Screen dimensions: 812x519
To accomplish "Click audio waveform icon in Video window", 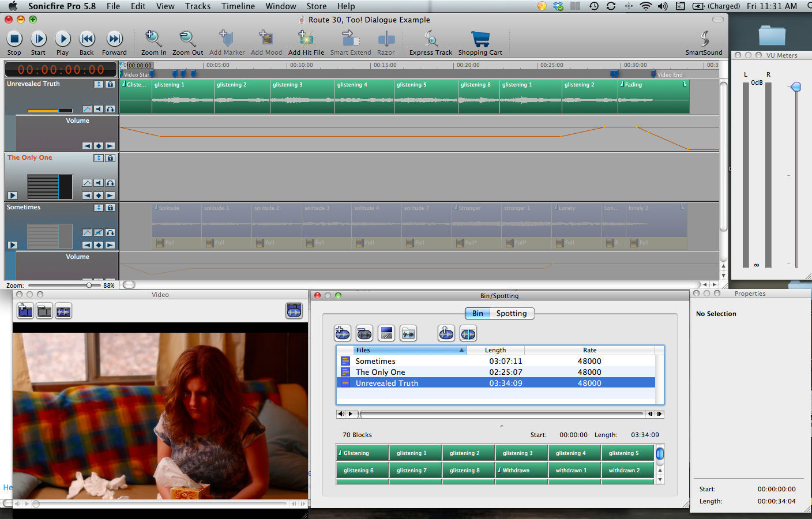I will (x=63, y=311).
